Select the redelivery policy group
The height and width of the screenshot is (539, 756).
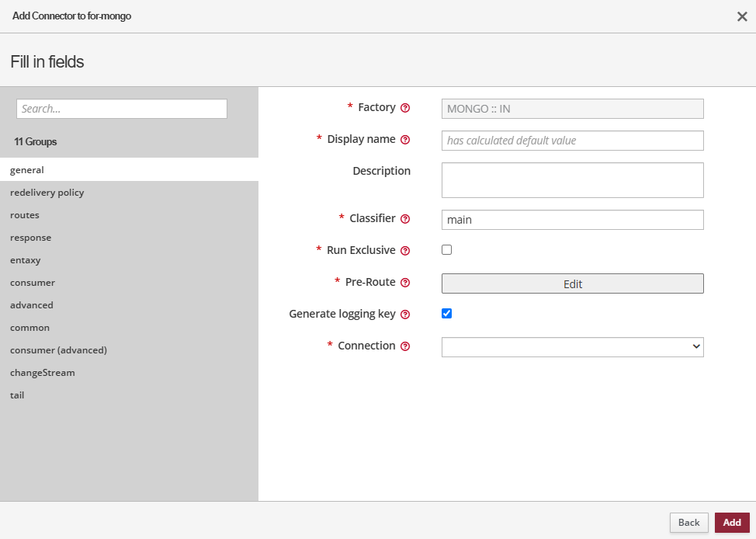(47, 193)
